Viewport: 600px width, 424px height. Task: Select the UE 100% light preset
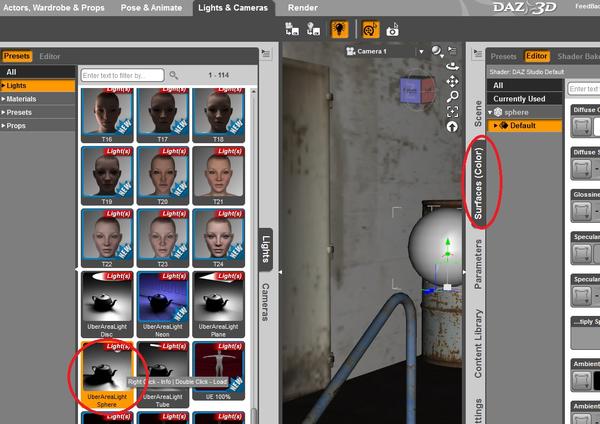(218, 371)
